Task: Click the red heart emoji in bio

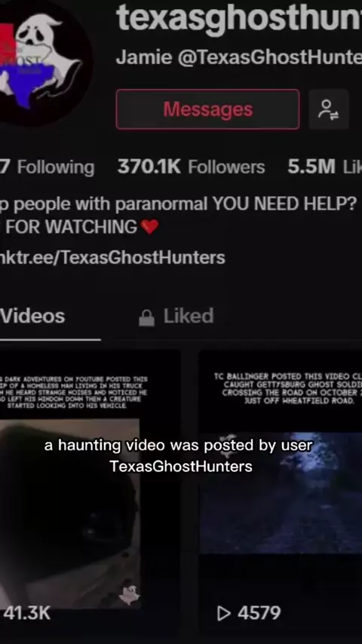Action: (x=149, y=227)
